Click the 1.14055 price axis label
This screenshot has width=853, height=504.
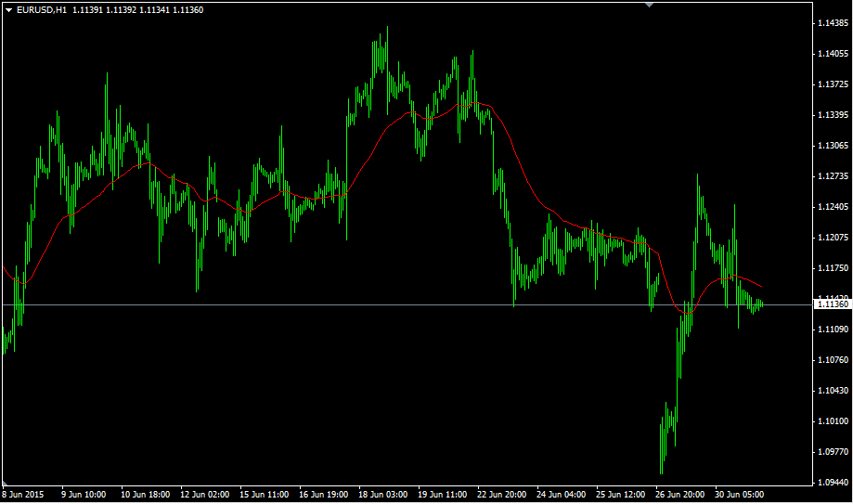pyautogui.click(x=833, y=53)
